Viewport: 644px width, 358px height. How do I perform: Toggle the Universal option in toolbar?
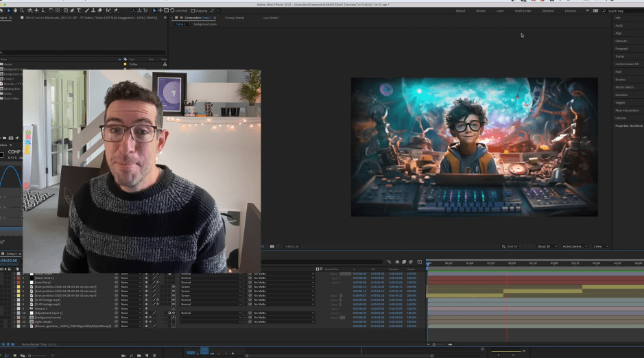(180, 11)
